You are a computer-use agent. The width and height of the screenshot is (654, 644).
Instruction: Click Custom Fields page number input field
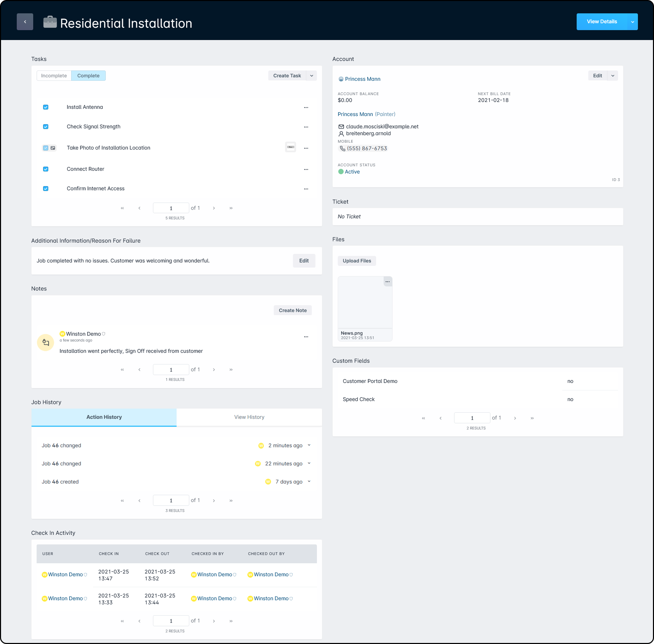[x=472, y=418]
